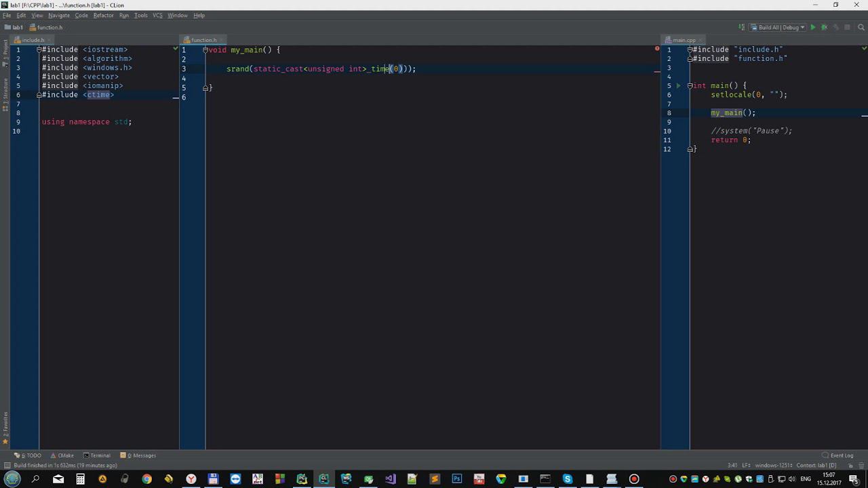This screenshot has height=488, width=868.
Task: Open the Messages tool window
Action: [138, 455]
